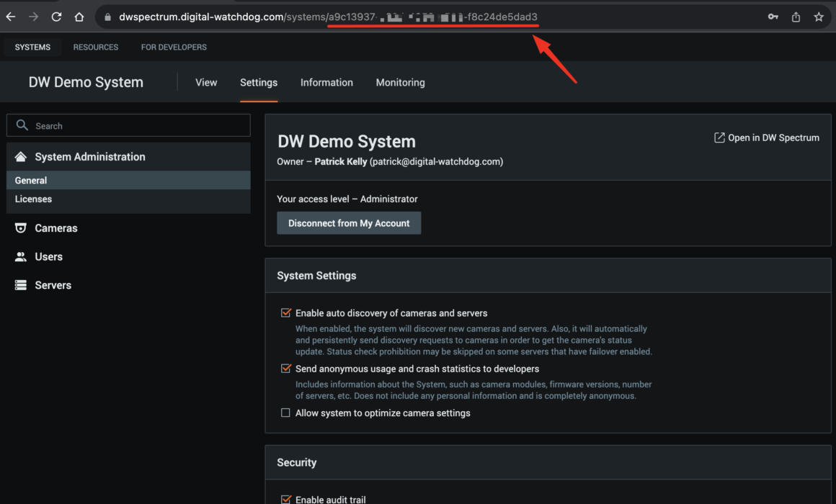Click the Servers section icon

tap(20, 285)
